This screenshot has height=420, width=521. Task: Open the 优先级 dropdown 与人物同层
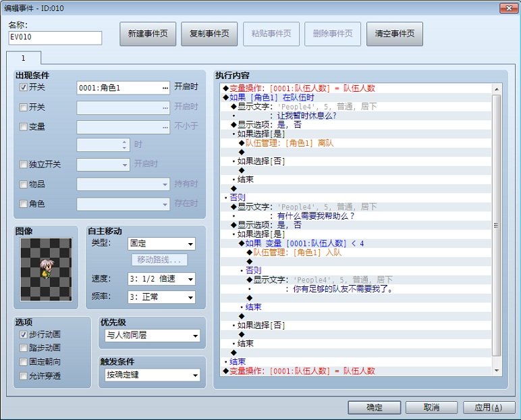153,336
